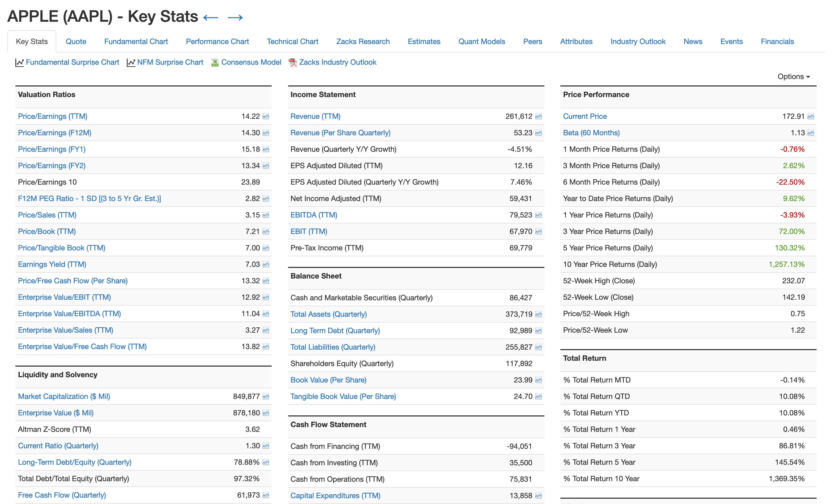Open the Consensus Model spreadsheet link
The height and width of the screenshot is (504, 832).
pyautogui.click(x=251, y=62)
